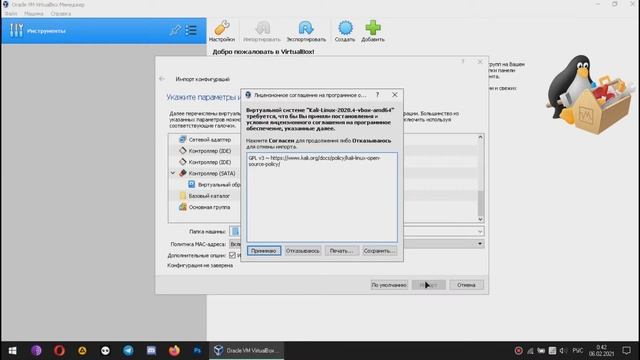Click the volume icon in the system tray
The width and height of the screenshot is (640, 360).
click(563, 351)
